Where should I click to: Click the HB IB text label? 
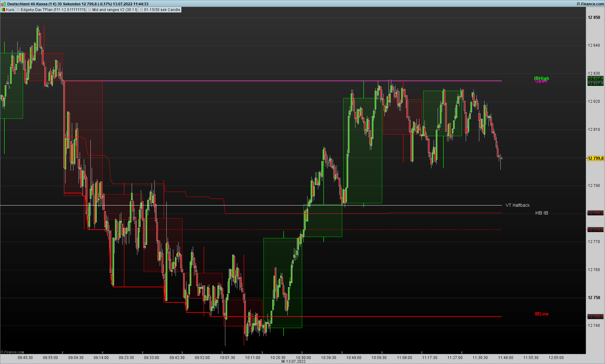click(x=541, y=213)
